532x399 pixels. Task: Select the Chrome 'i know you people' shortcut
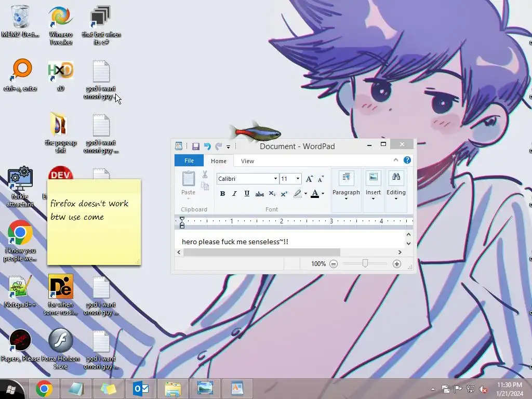[20, 241]
